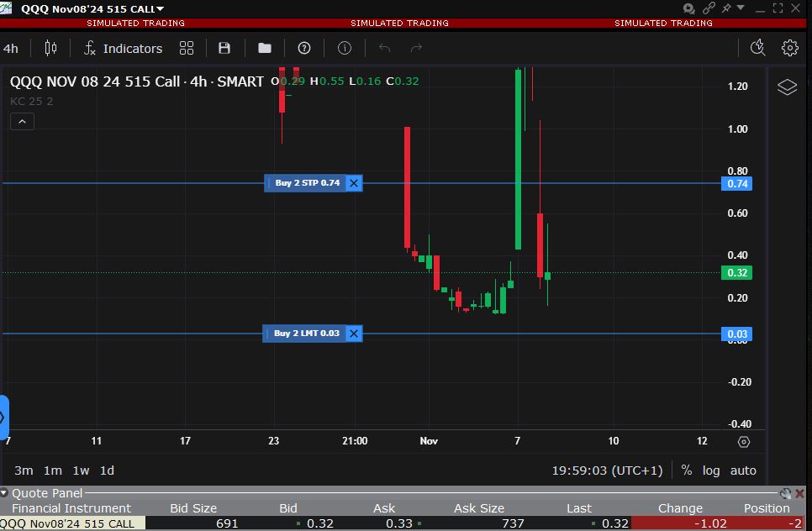Viewport: 812px width, 531px height.
Task: Click the change value -1.02 cell
Action: click(710, 523)
